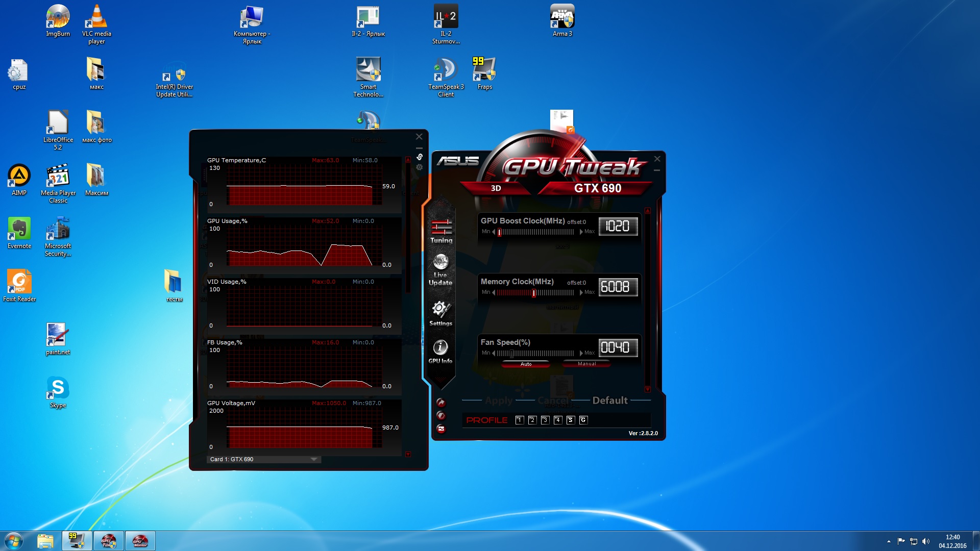Click Default to reset settings
980x551 pixels.
tap(610, 400)
